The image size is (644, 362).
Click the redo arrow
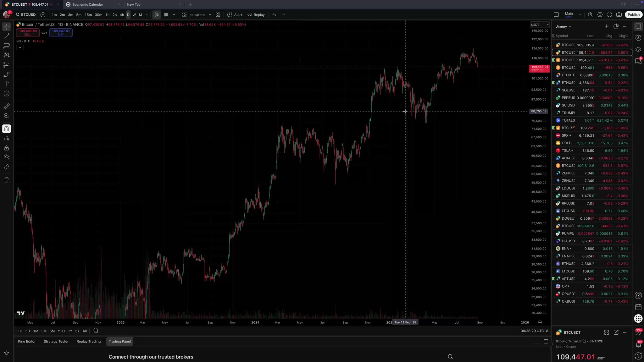tap(284, 15)
